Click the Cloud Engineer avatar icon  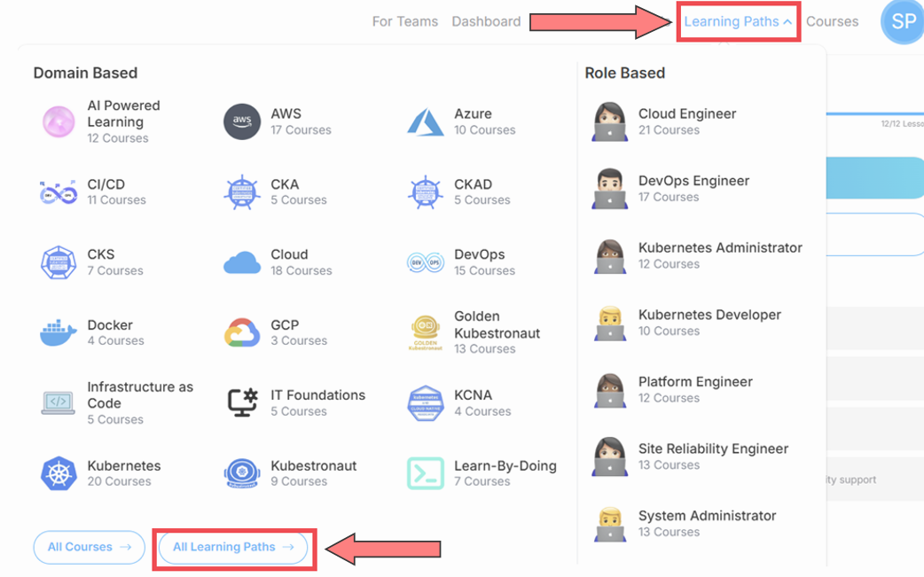point(609,121)
